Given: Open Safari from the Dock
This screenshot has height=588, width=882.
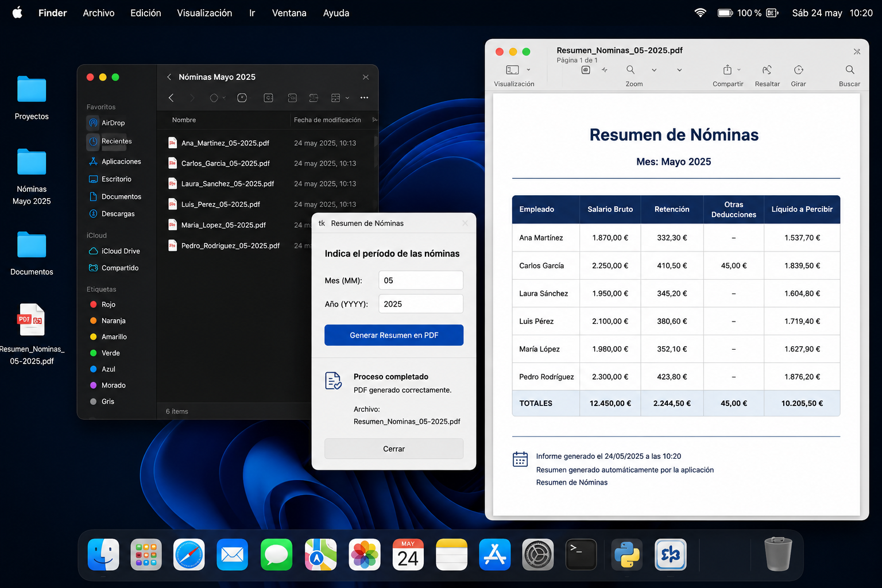Looking at the screenshot, I should pyautogui.click(x=189, y=555).
